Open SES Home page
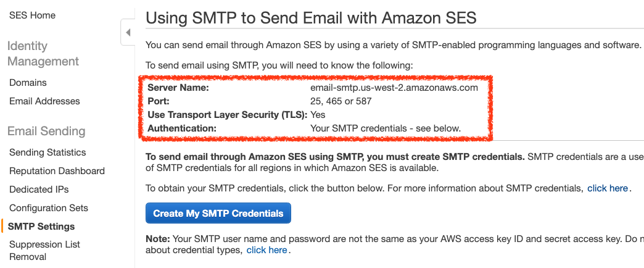The width and height of the screenshot is (644, 268). point(32,15)
